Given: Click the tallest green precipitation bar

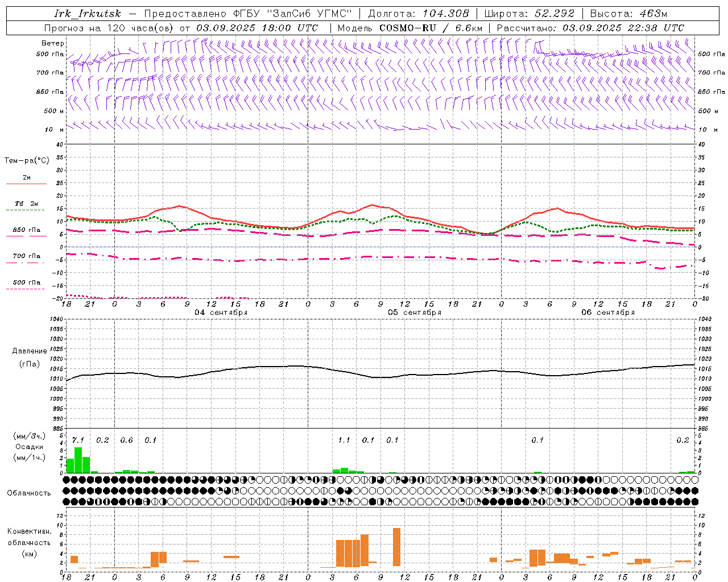Looking at the screenshot, I should (78, 460).
